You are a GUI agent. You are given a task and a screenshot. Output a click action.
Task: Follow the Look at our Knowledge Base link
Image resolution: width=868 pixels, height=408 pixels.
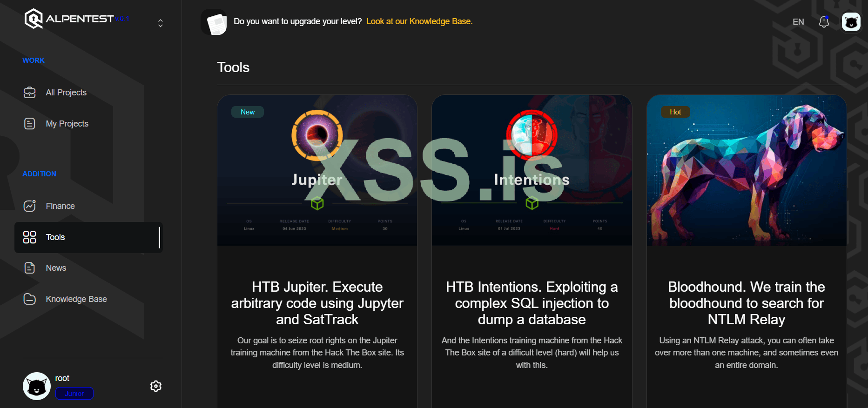pos(419,21)
